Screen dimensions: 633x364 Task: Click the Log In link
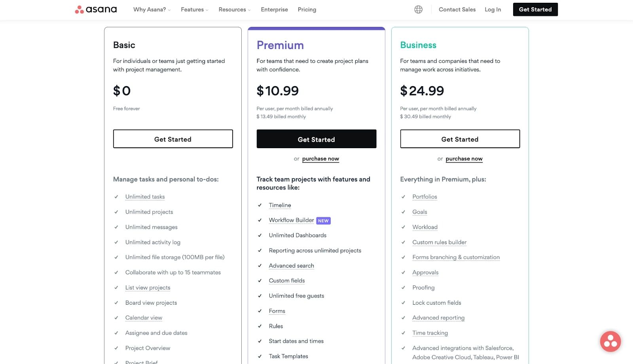coord(493,9)
